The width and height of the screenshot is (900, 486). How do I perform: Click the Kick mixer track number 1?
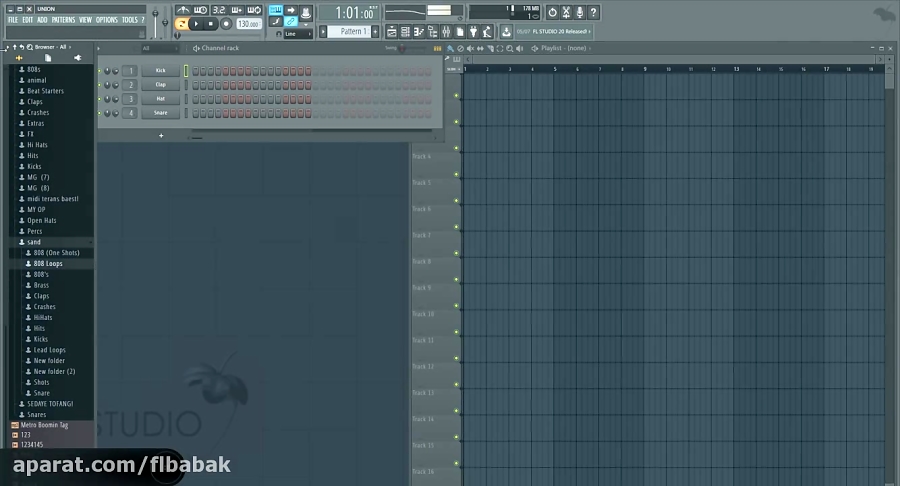(130, 71)
